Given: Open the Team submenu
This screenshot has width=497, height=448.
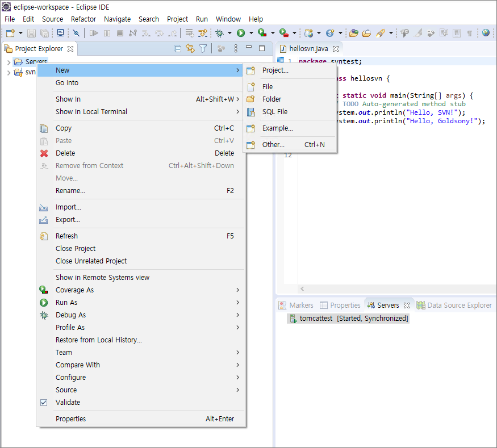Looking at the screenshot, I should click(x=141, y=352).
